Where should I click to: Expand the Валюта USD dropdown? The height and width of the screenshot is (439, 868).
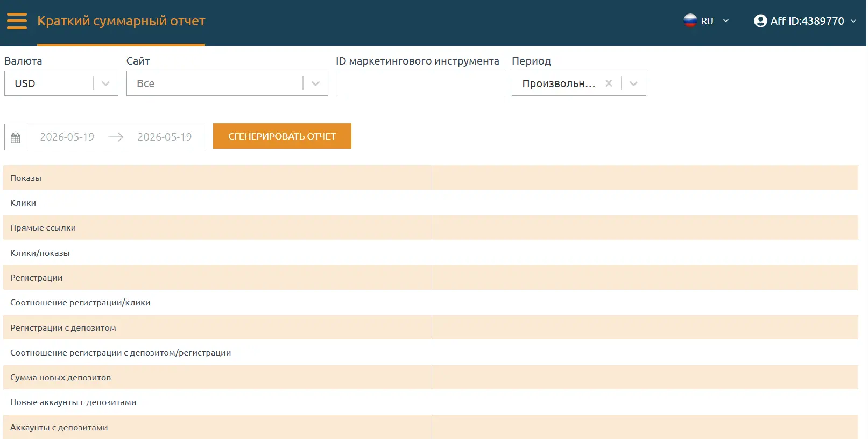point(105,83)
